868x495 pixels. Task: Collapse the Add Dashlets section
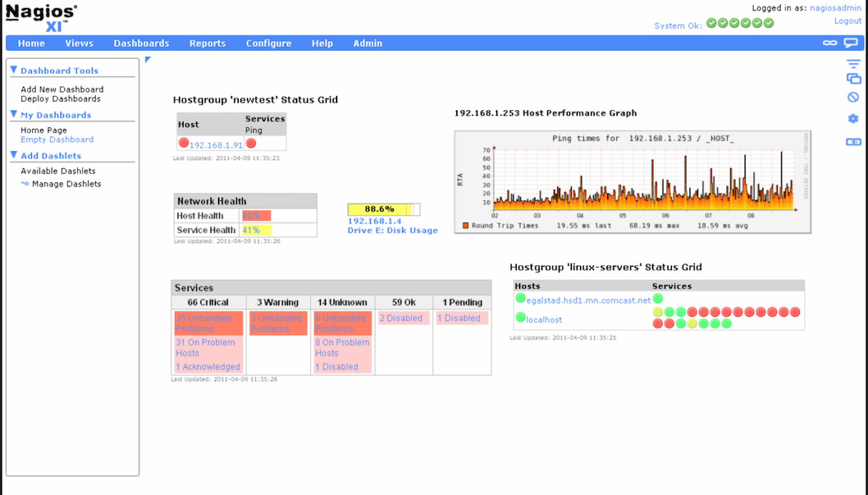point(13,155)
